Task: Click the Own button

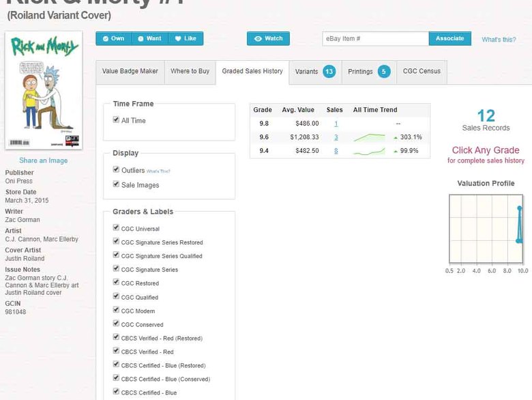Action: (x=114, y=38)
